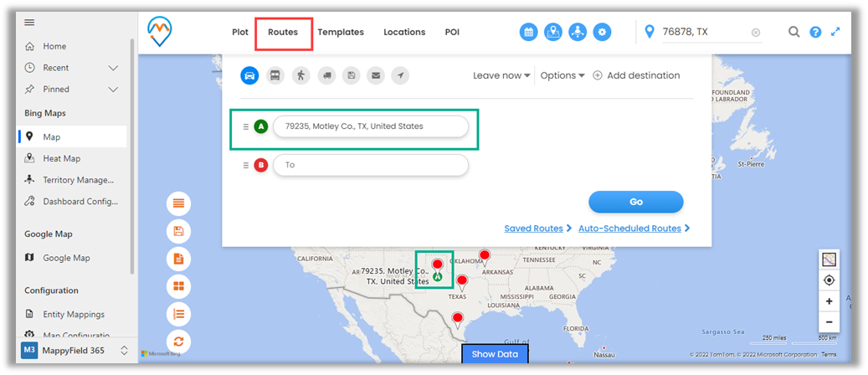Select the car driving travel mode
Image resolution: width=868 pixels, height=375 pixels.
249,75
